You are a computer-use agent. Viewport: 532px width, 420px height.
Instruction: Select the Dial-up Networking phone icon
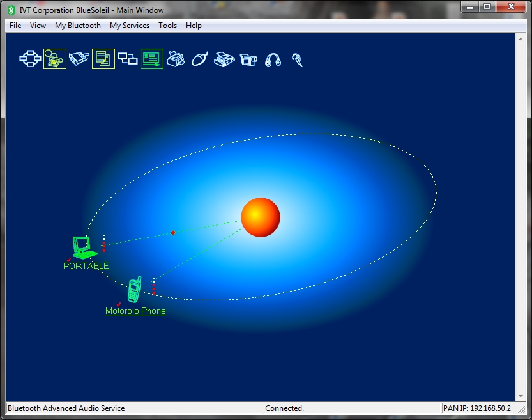(55, 59)
